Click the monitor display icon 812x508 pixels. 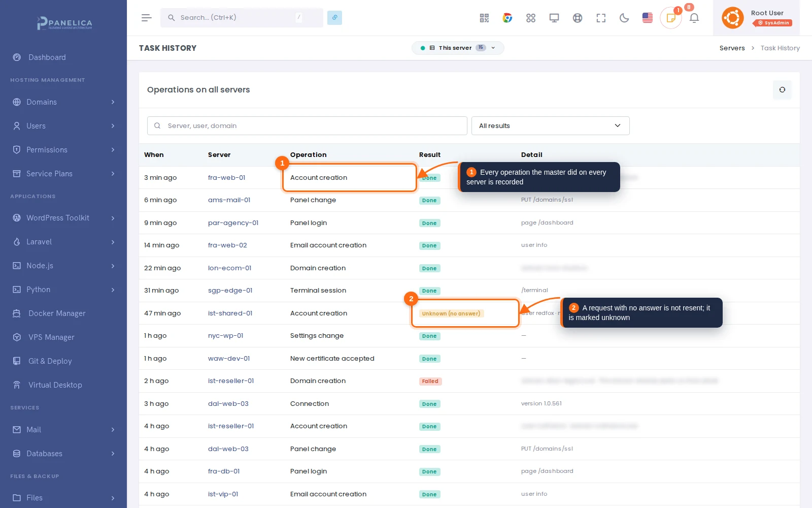point(554,18)
